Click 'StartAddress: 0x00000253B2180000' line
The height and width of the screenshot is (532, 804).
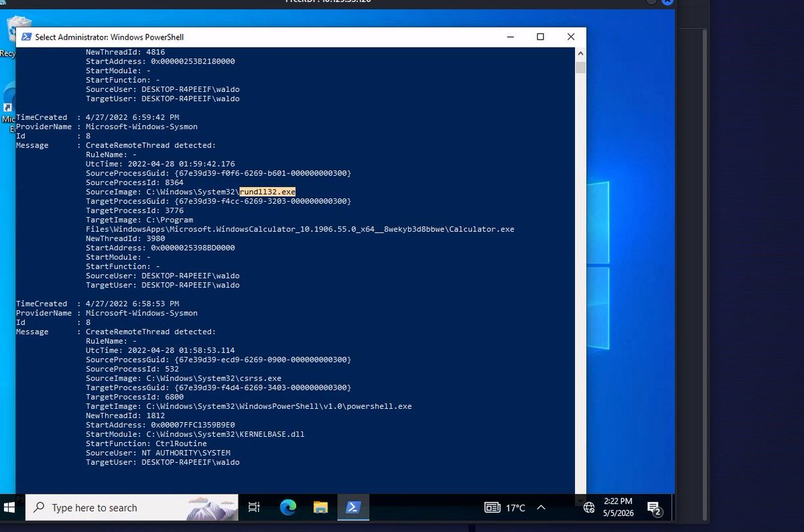coord(160,61)
